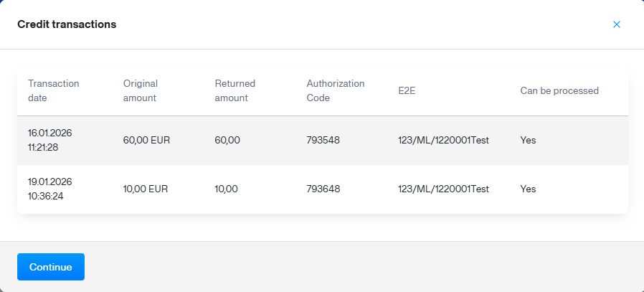The width and height of the screenshot is (644, 292).
Task: Select the 19.01.2026 10:36:24 transaction row
Action: (x=50, y=189)
